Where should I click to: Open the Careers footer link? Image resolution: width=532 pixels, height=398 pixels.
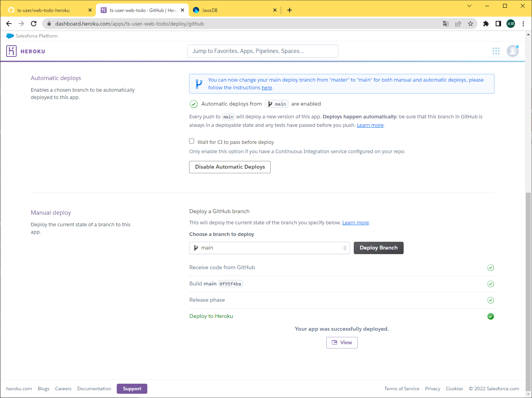coord(63,389)
